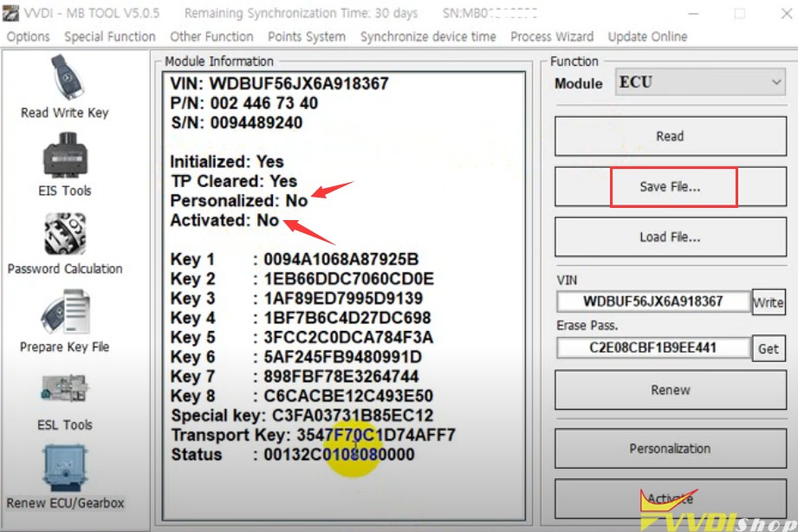
Task: Select Key 2 value 1EB66DDC7060CD0E
Action: coord(348,279)
